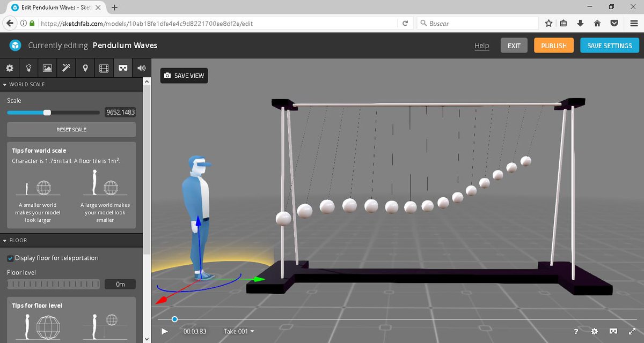Uncheck Display floor for teleportation
This screenshot has width=644, height=343.
(10, 258)
